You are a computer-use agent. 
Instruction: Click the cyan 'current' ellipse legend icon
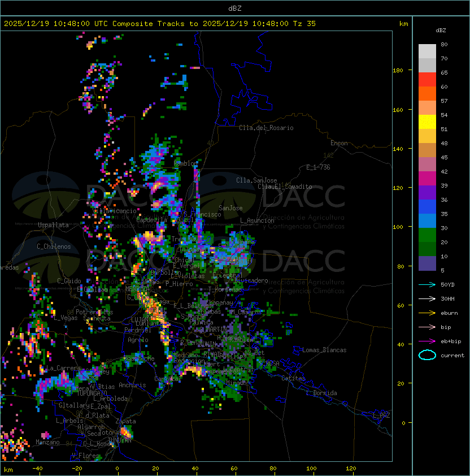(427, 355)
